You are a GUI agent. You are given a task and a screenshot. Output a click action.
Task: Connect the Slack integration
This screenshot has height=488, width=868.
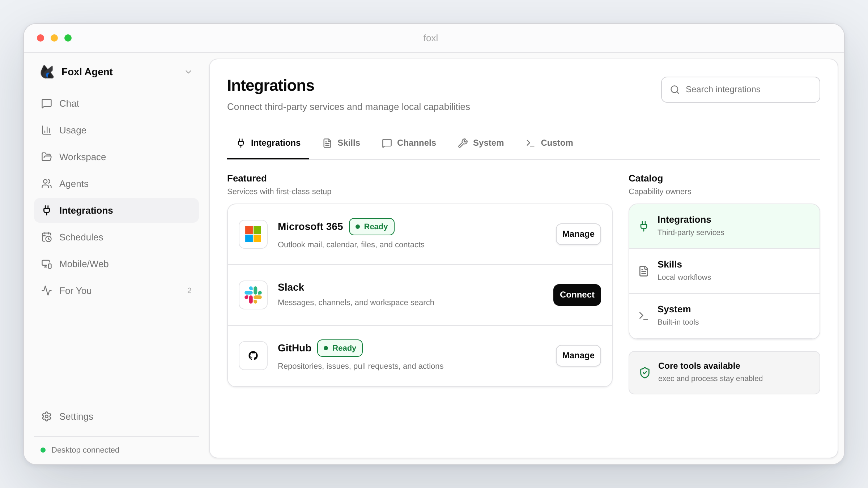pos(577,295)
